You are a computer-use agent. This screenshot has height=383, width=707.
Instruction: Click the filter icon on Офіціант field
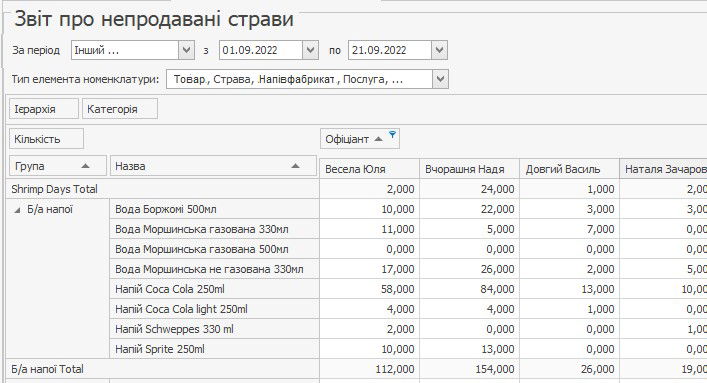[x=392, y=134]
